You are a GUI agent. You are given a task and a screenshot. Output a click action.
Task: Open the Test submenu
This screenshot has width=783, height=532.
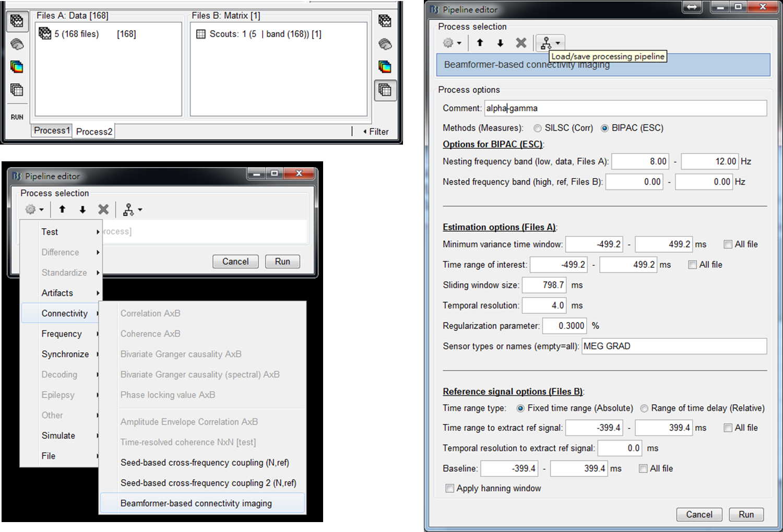click(60, 232)
